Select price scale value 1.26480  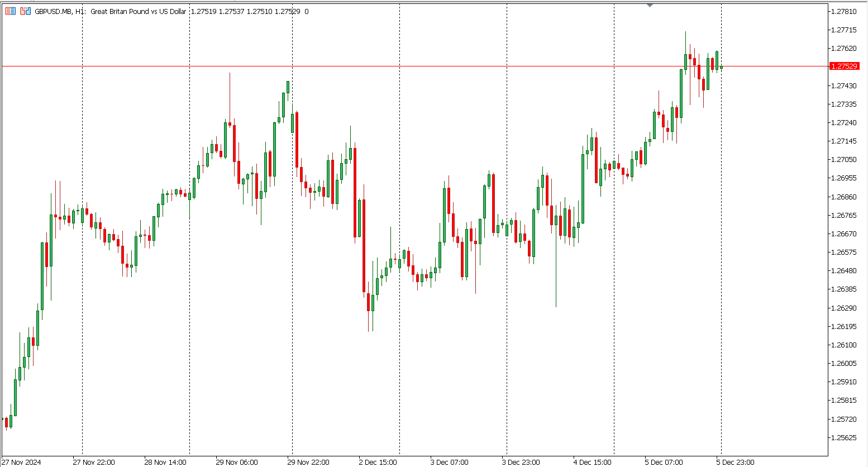click(x=844, y=271)
